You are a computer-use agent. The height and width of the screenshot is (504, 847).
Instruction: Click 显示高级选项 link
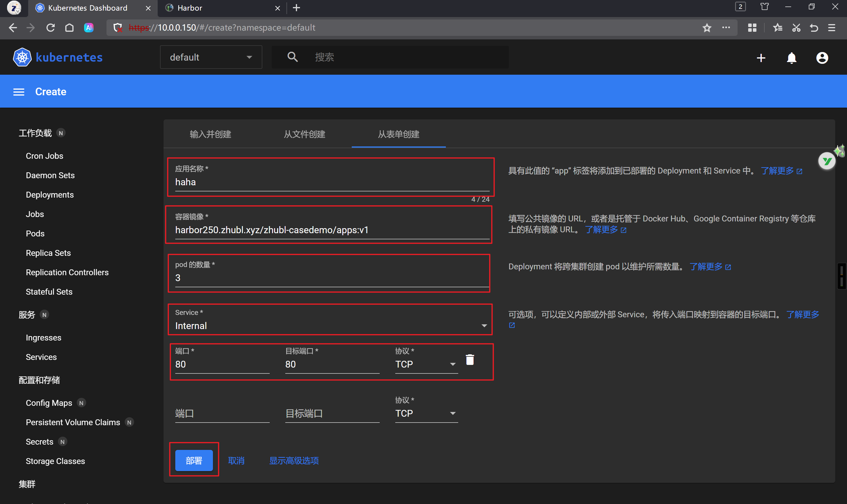tap(294, 460)
